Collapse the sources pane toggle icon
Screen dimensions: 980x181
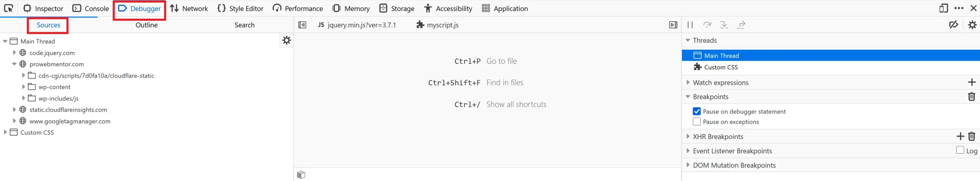click(x=302, y=25)
